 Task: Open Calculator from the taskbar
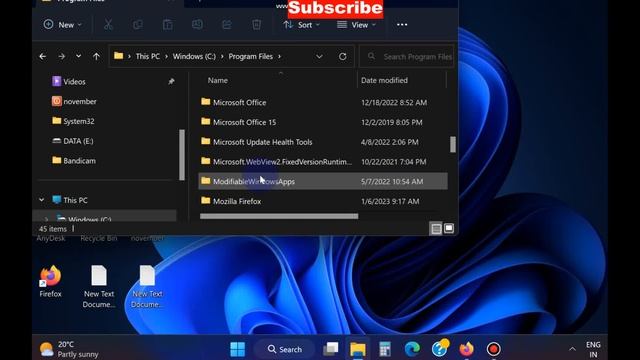click(384, 349)
